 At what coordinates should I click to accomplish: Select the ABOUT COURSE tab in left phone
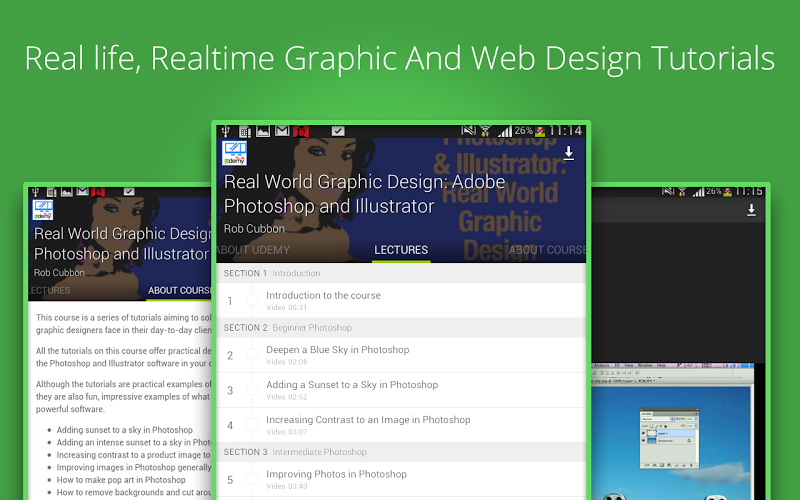pyautogui.click(x=179, y=290)
